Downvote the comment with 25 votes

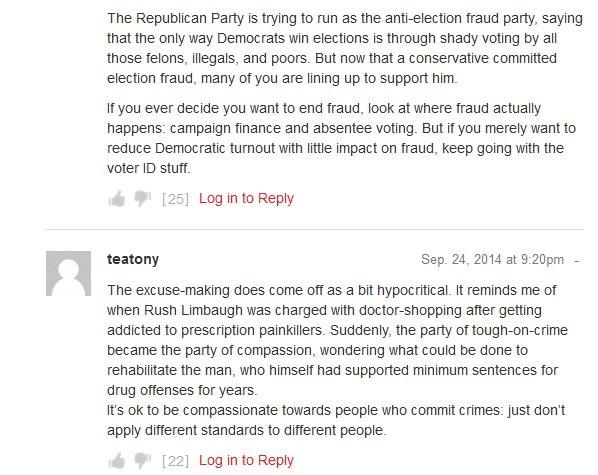[143, 199]
